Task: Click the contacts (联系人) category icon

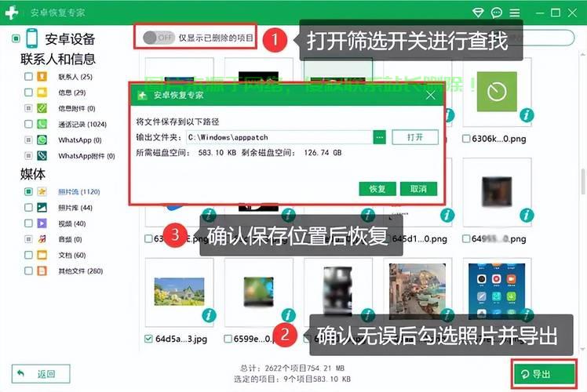Action: pyautogui.click(x=42, y=76)
